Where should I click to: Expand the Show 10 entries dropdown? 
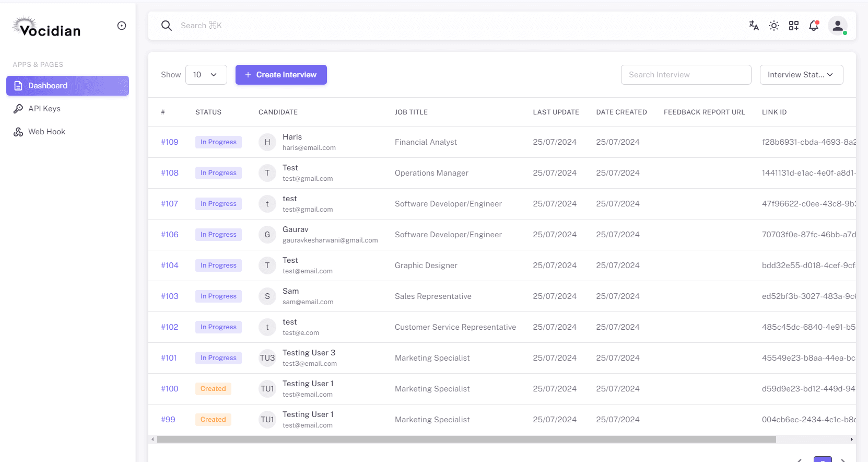point(206,75)
